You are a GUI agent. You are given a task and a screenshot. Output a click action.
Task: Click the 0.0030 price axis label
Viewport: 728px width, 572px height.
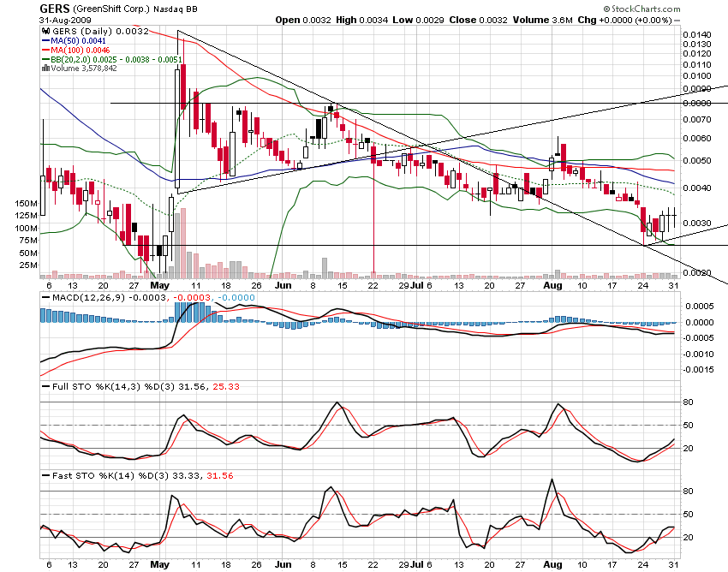pos(697,223)
